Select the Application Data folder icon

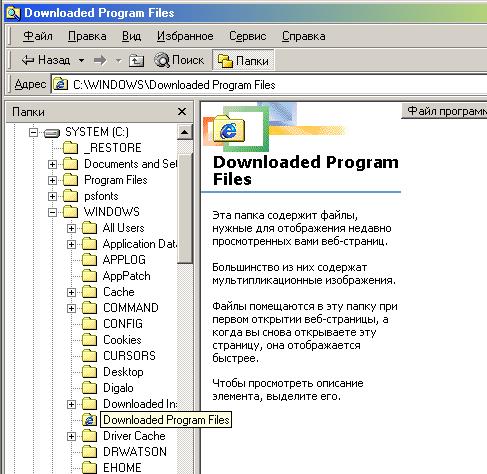[89, 244]
